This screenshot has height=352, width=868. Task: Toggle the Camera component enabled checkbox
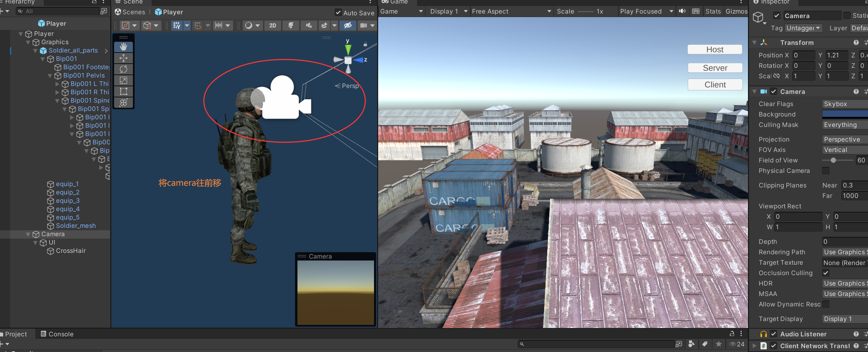tap(774, 91)
